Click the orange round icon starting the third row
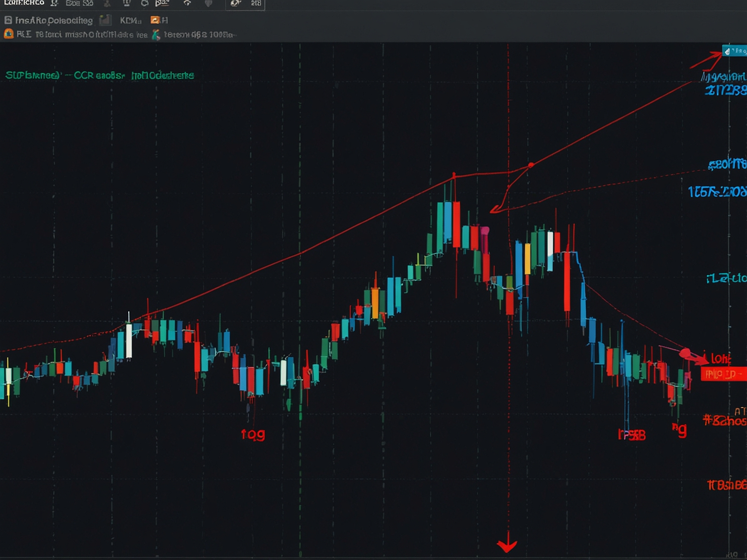 [x=8, y=34]
